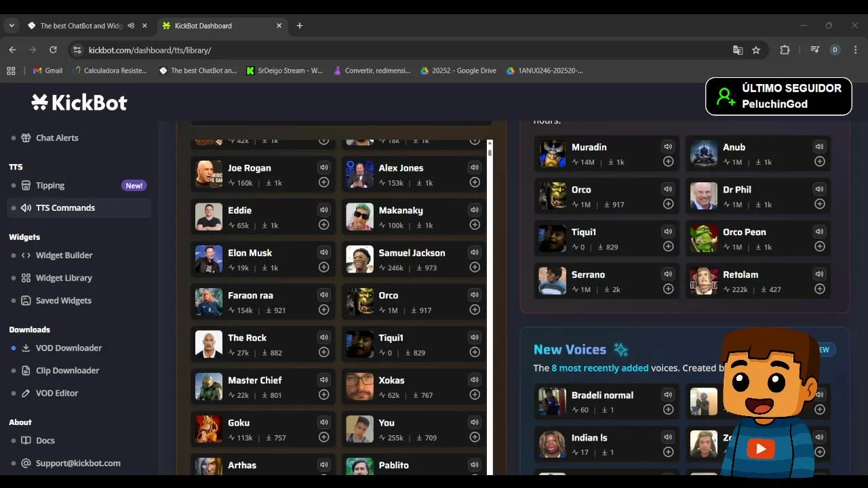868x488 pixels.
Task: Open SrDeigo Stream bookmark
Action: pyautogui.click(x=284, y=70)
